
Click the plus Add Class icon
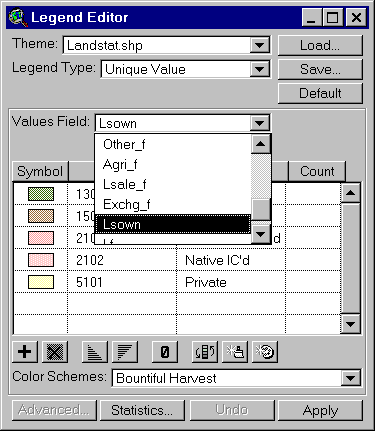[x=25, y=352]
